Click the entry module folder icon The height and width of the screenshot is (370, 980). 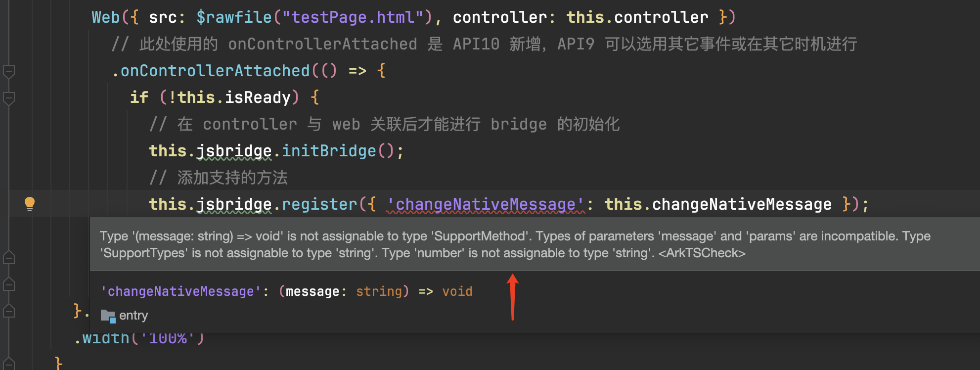click(108, 316)
